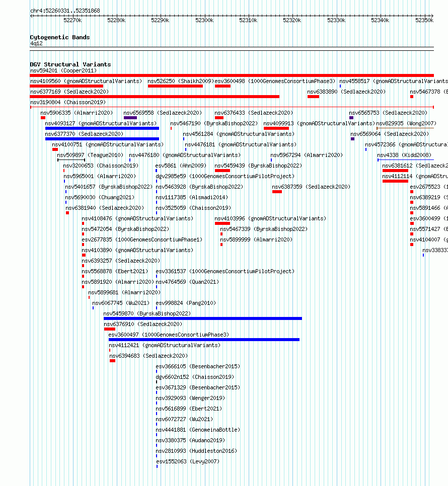Image resolution: width=448 pixels, height=486 pixels.
Task: Click nsv6377169 (Sedlazeck2020) label
Action: click(x=69, y=92)
